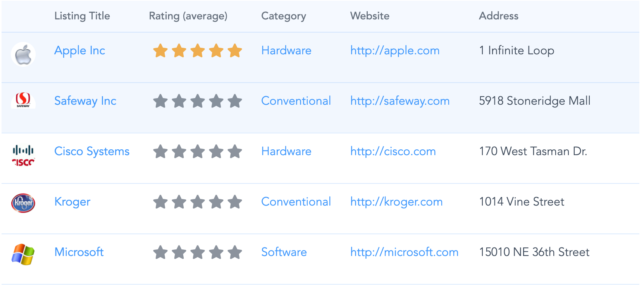Select the third star in Cisco Systems rating

coord(198,152)
